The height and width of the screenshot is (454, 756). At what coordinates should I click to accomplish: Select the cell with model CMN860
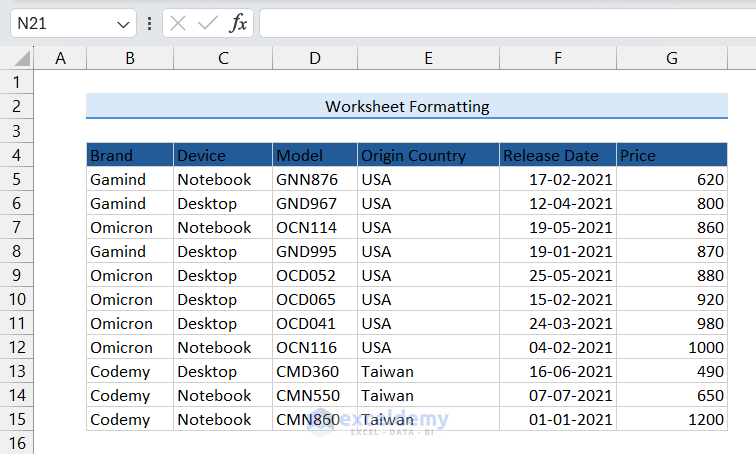pyautogui.click(x=315, y=419)
